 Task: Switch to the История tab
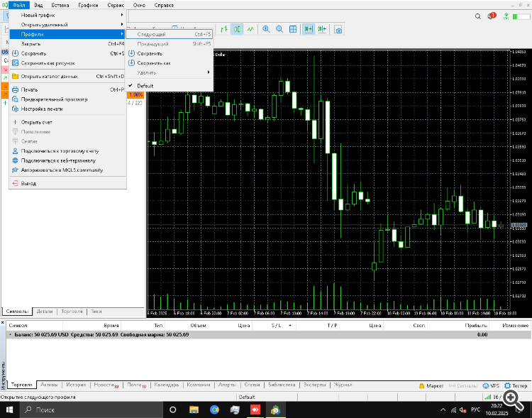tap(76, 385)
